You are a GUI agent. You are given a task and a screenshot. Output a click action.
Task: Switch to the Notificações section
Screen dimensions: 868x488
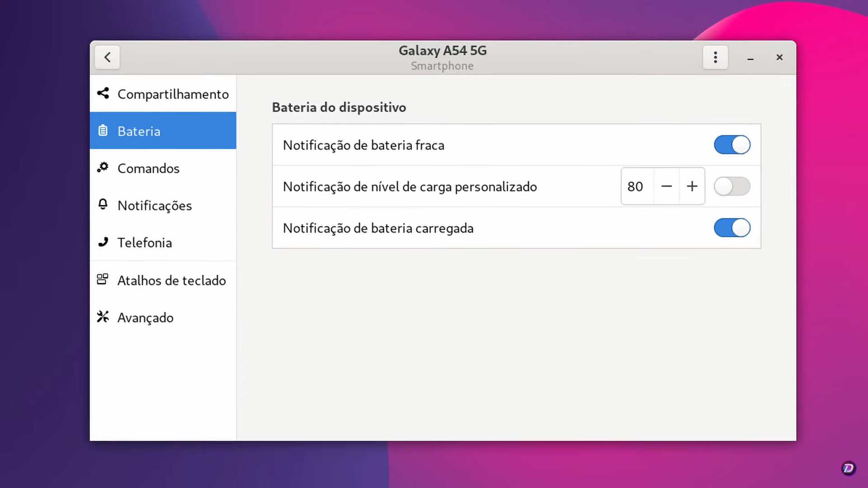(155, 205)
